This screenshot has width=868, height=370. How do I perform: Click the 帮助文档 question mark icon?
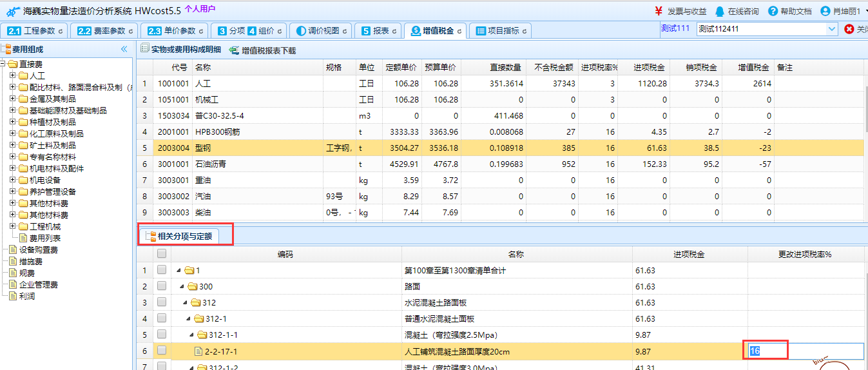[773, 11]
